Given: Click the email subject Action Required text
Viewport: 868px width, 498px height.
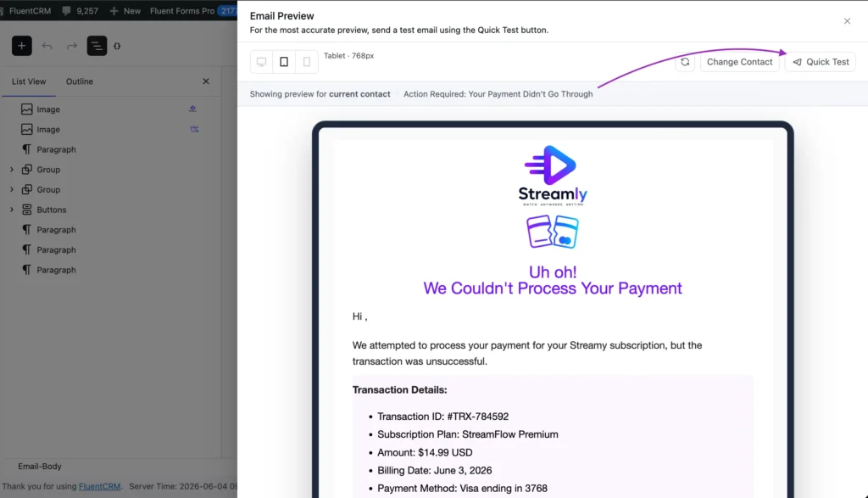Looking at the screenshot, I should coord(498,94).
